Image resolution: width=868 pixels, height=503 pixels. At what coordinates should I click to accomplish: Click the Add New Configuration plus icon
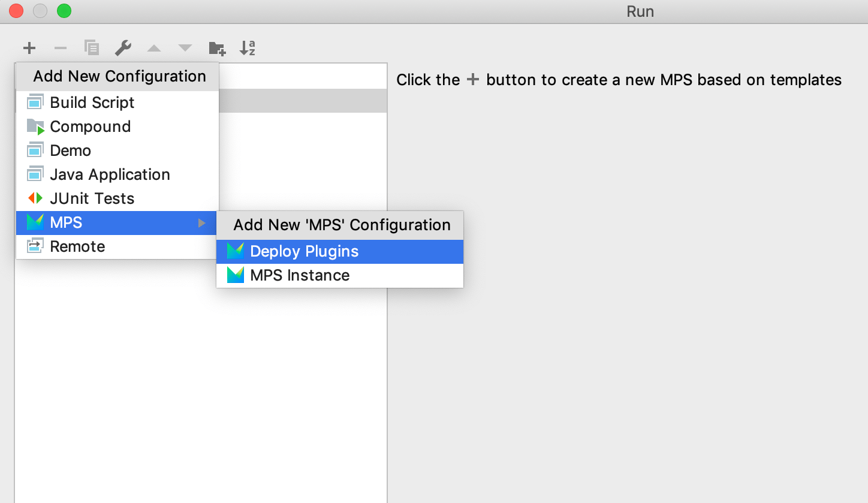(x=29, y=48)
